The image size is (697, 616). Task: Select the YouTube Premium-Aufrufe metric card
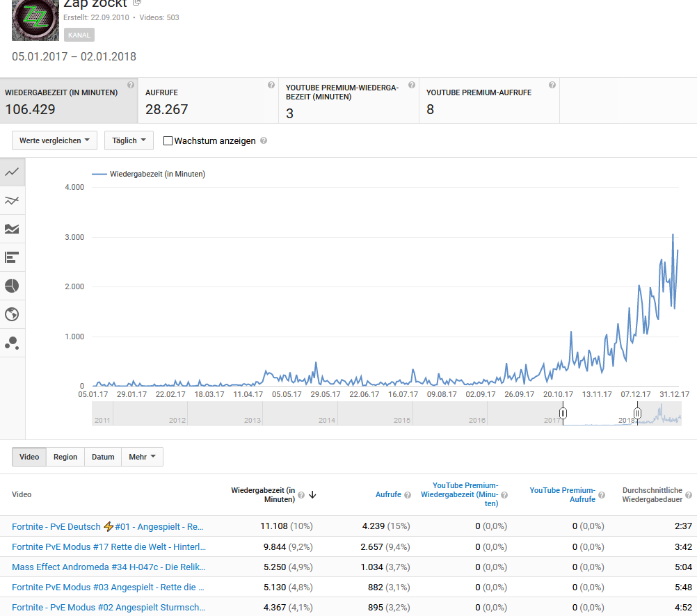[488, 100]
